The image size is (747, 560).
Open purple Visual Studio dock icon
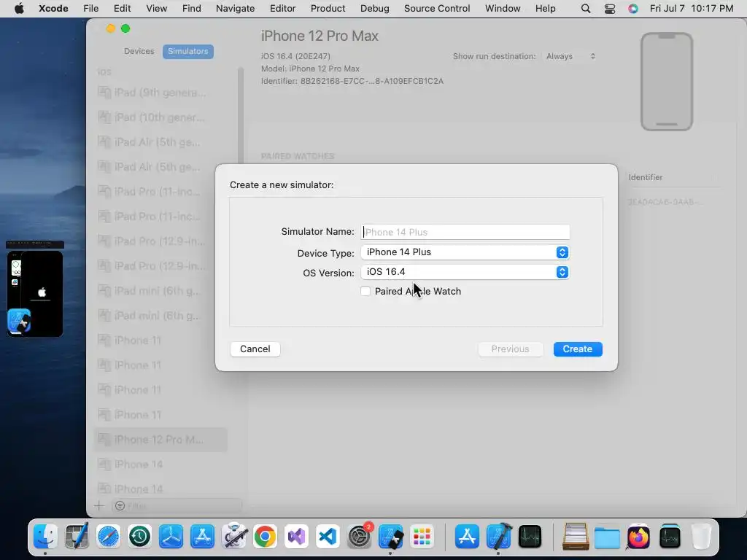click(297, 537)
